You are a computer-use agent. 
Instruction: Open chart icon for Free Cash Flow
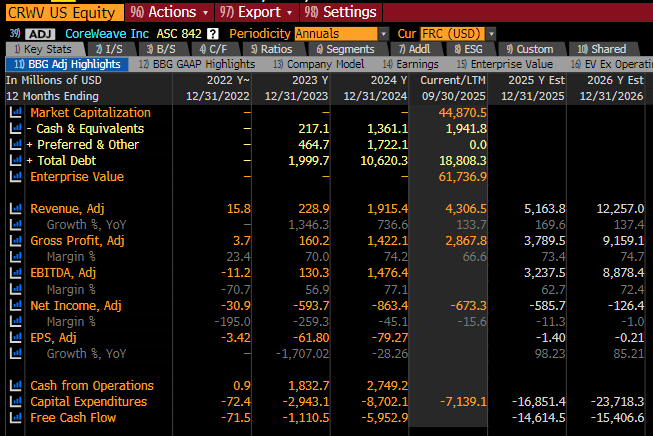[x=15, y=418]
